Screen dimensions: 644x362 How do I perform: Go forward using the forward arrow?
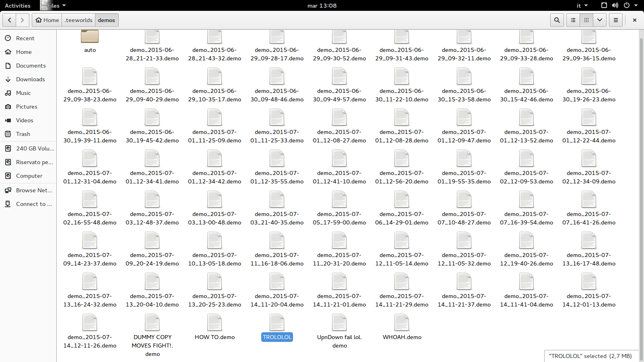[x=23, y=20]
